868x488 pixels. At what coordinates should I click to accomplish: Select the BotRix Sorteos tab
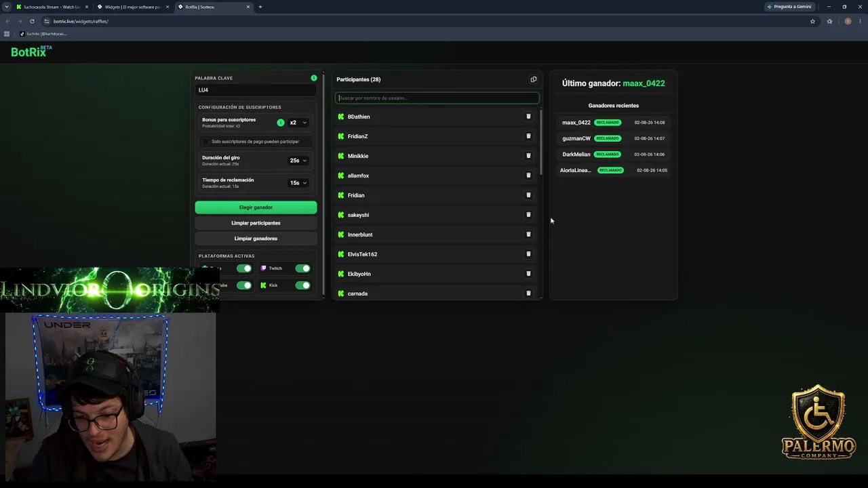213,7
